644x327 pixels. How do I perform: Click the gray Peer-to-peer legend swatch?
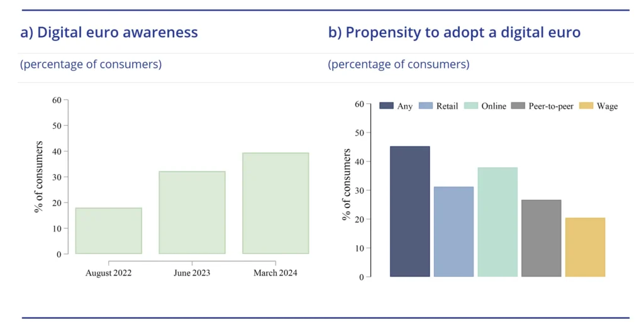point(519,106)
